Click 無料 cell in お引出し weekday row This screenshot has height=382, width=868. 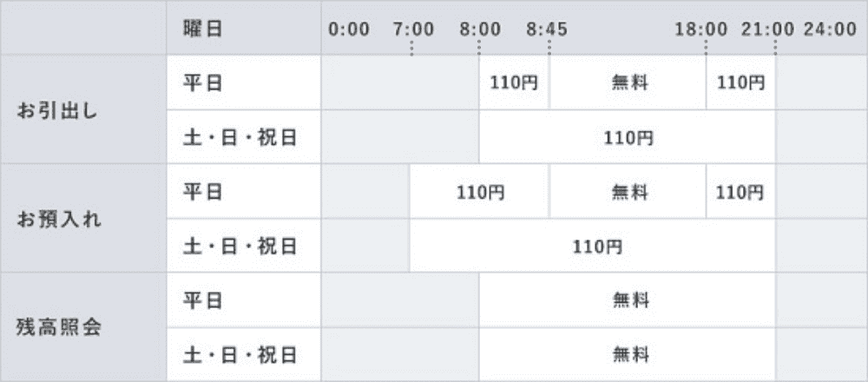[x=628, y=82]
